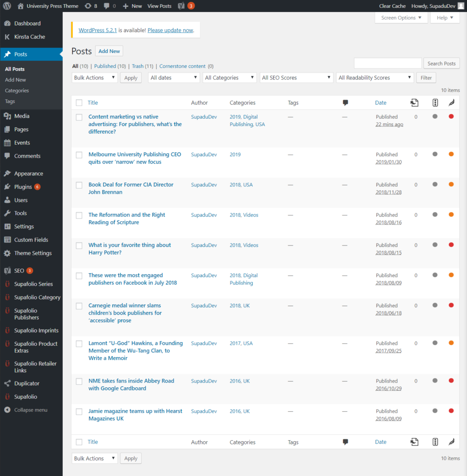Click the Duplicator icon in sidebar
This screenshot has width=467, height=476.
coord(7,383)
